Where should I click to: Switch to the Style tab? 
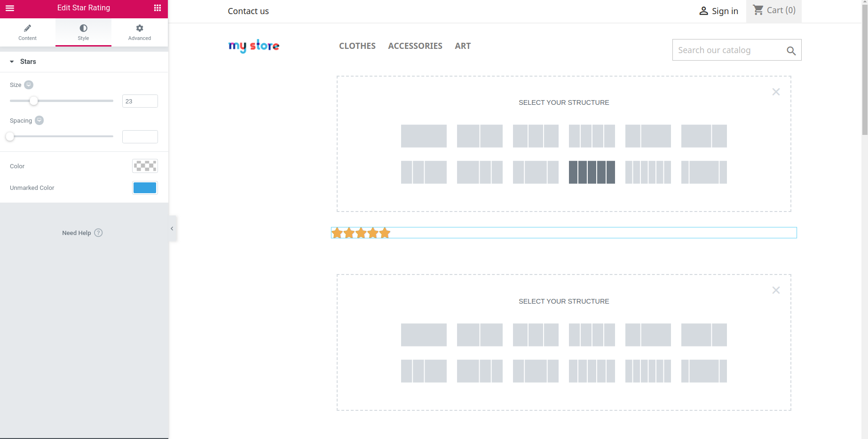click(x=83, y=32)
